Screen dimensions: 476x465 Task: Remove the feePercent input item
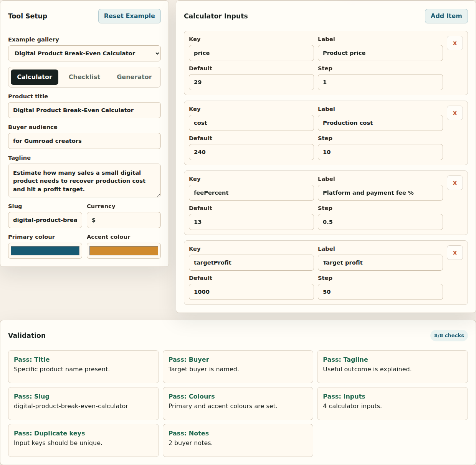pyautogui.click(x=455, y=183)
